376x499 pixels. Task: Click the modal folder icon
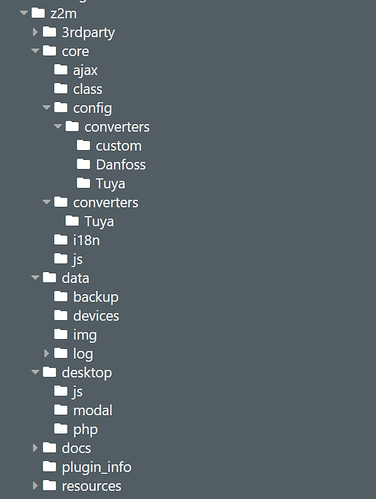click(x=61, y=410)
